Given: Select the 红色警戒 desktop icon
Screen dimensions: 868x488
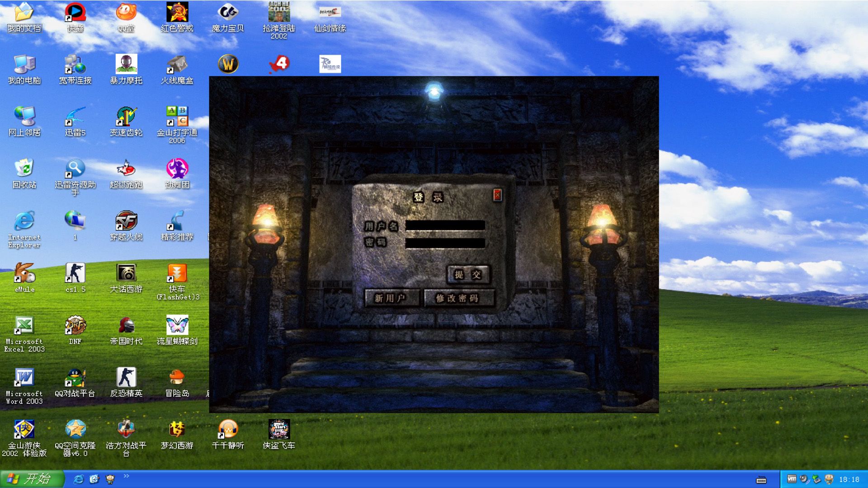Looking at the screenshot, I should click(x=177, y=18).
